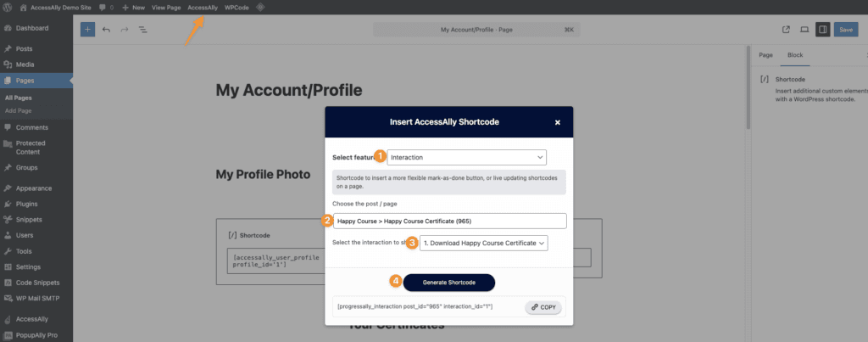Click the Generate Shortcode button
The image size is (868, 342).
click(x=448, y=282)
